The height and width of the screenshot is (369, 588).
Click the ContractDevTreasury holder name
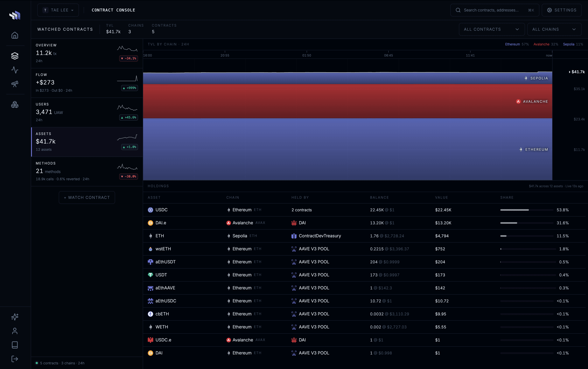320,236
